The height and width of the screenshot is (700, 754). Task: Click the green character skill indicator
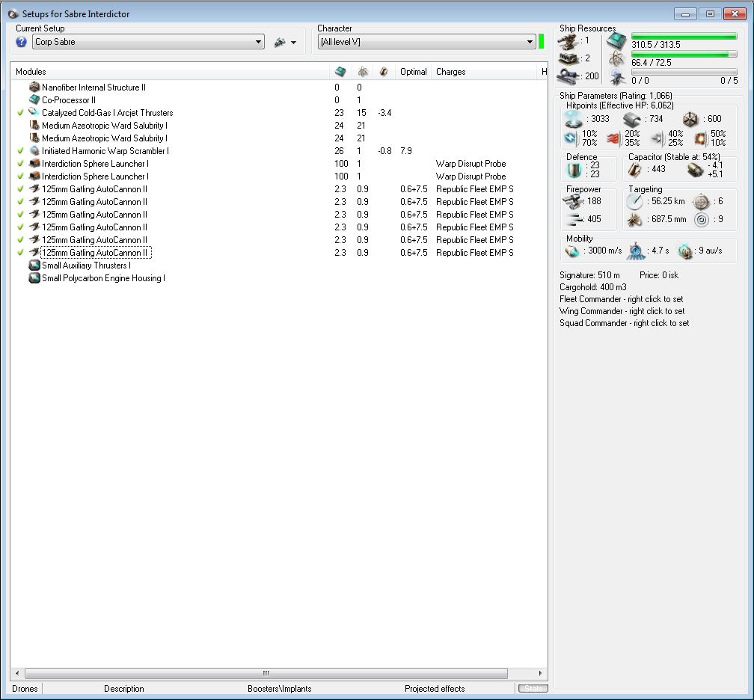coord(541,42)
